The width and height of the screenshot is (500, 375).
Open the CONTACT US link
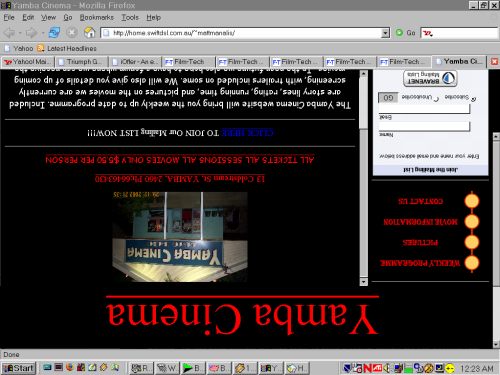(420, 201)
